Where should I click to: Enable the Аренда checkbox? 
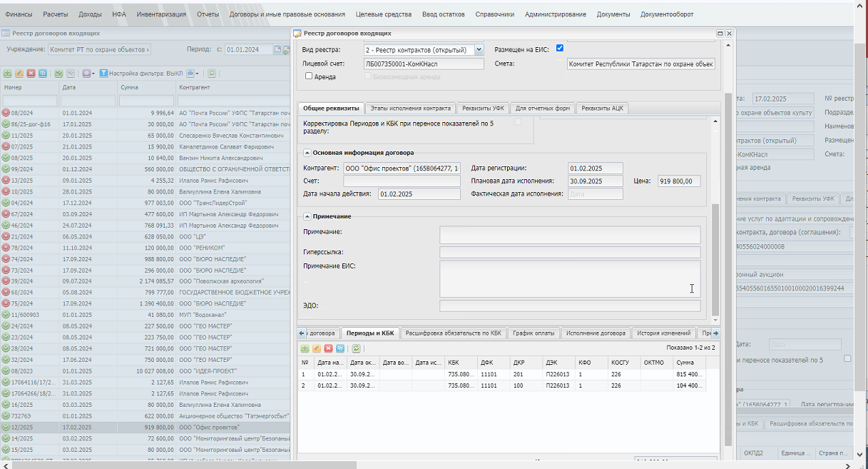(309, 76)
